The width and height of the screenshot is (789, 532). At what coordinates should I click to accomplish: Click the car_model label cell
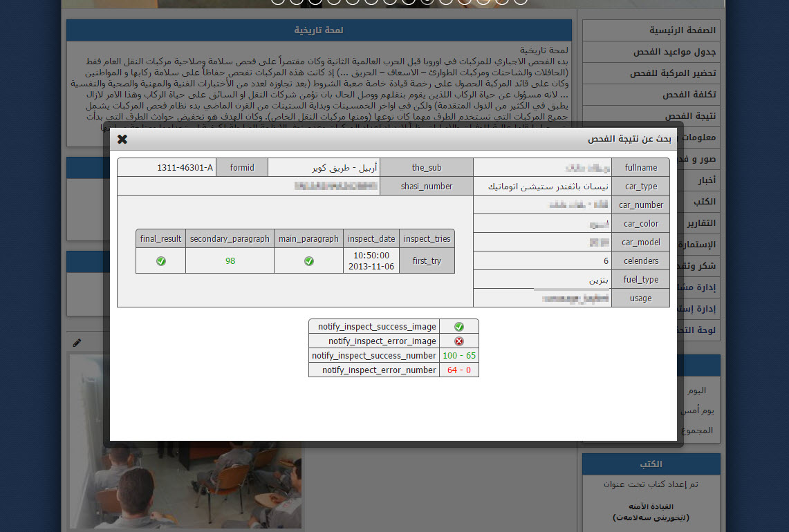coord(640,242)
